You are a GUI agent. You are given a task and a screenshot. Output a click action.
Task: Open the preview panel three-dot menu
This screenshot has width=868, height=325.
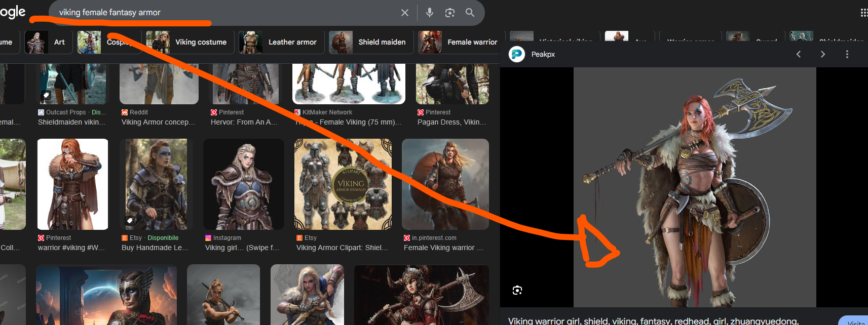(847, 54)
